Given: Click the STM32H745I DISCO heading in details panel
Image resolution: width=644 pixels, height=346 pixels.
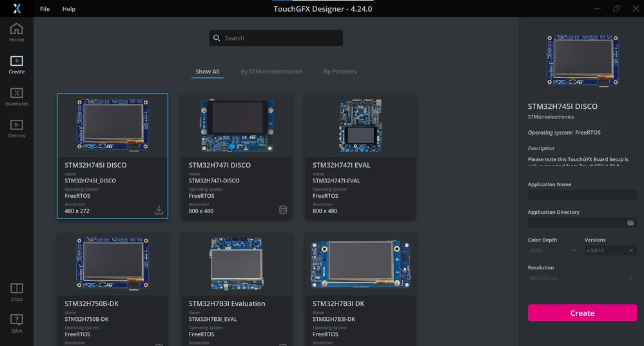Looking at the screenshot, I should click(562, 106).
